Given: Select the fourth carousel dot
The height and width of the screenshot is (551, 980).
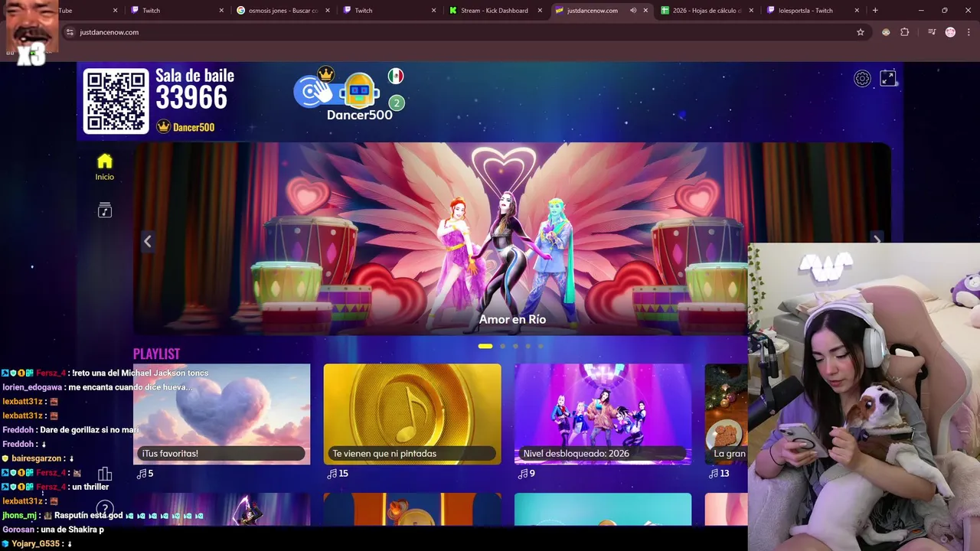Looking at the screenshot, I should pyautogui.click(x=528, y=346).
